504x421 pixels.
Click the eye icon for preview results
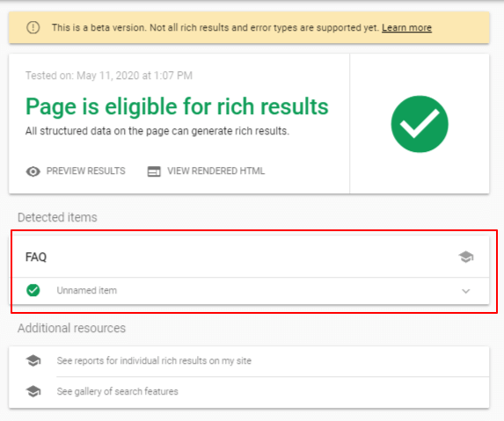point(33,171)
